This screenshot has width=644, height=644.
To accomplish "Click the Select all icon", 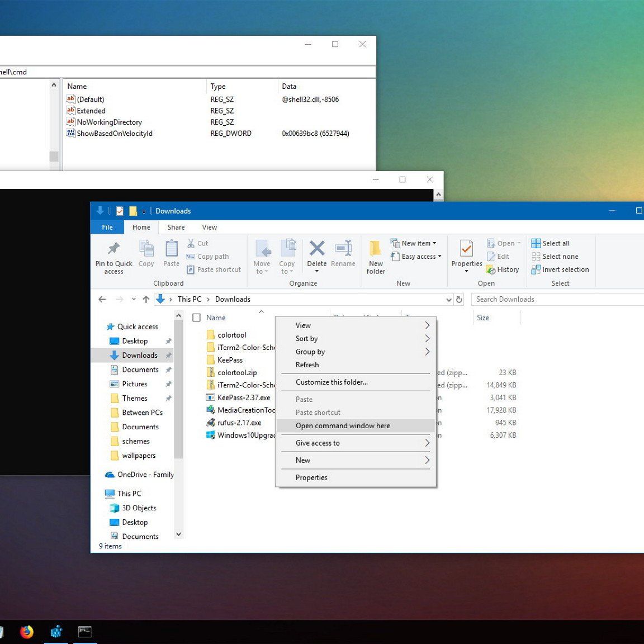I will [536, 243].
